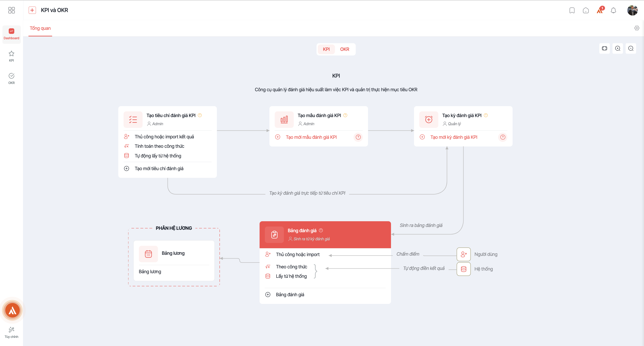This screenshot has width=644, height=346.
Task: Click Tạo mới tiêu chí đánh giá
Action: pyautogui.click(x=159, y=169)
